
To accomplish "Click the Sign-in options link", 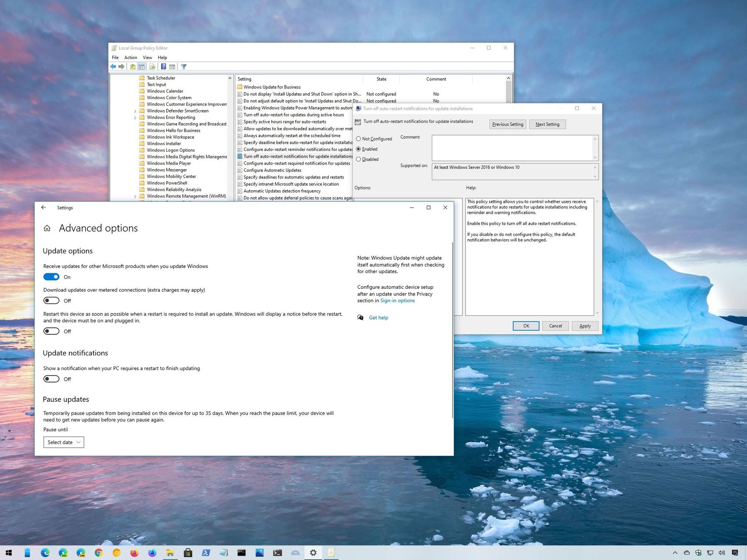I will pos(397,300).
